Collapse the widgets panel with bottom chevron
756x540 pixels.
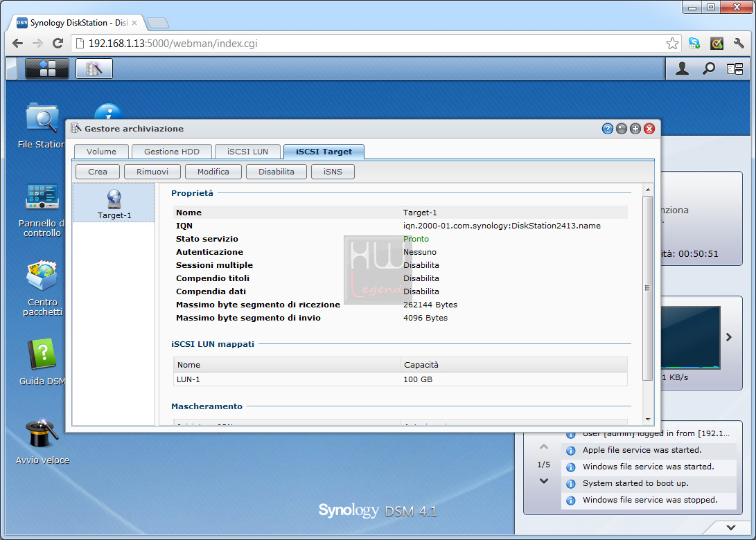point(731,528)
